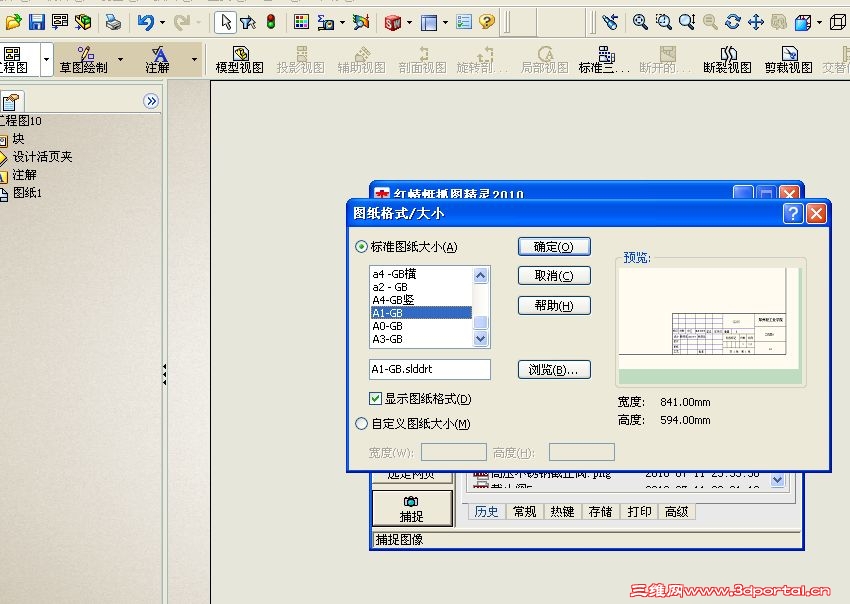Click the 帮助(H) help button
Viewport: 850px width, 604px height.
[554, 305]
